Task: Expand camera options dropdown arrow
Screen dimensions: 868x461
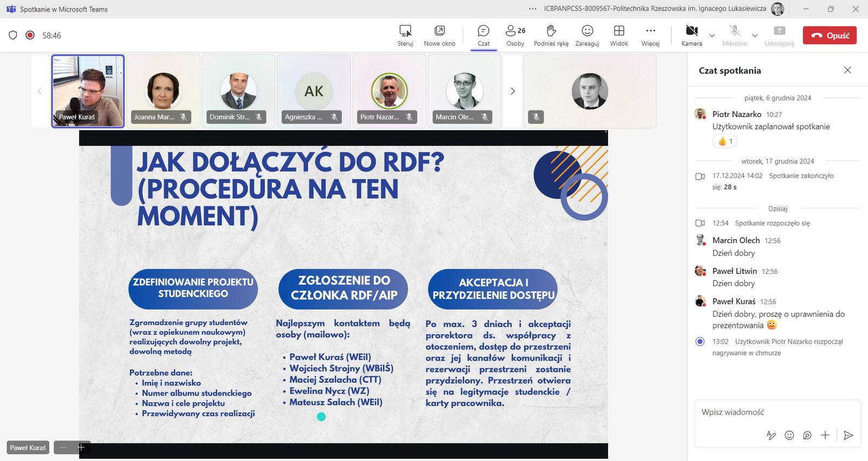Action: tap(712, 36)
